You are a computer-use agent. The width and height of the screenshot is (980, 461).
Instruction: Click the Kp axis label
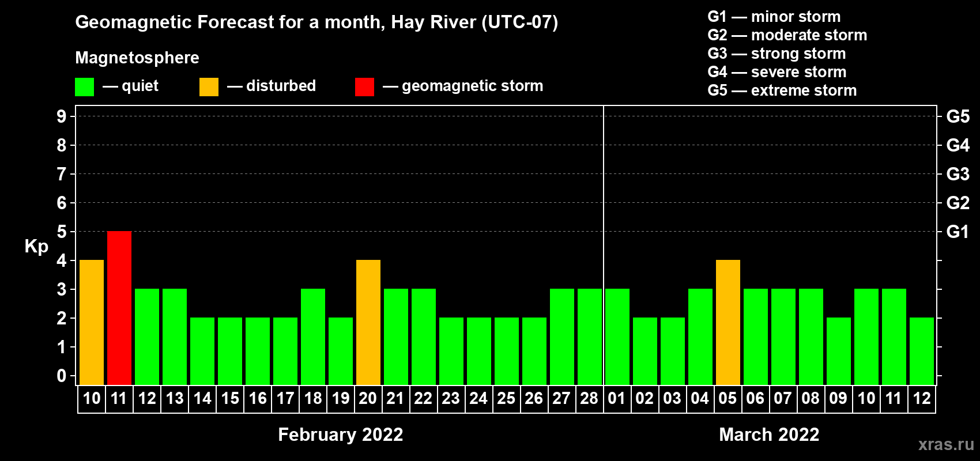(x=36, y=247)
